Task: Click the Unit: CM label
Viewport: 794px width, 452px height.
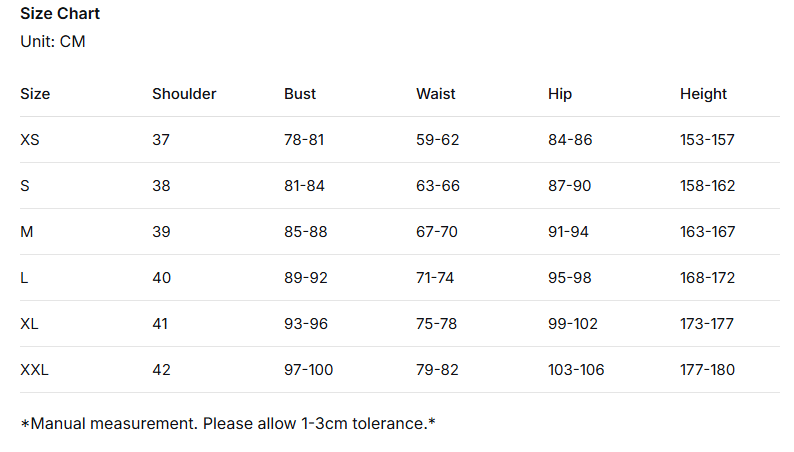Action: (53, 41)
